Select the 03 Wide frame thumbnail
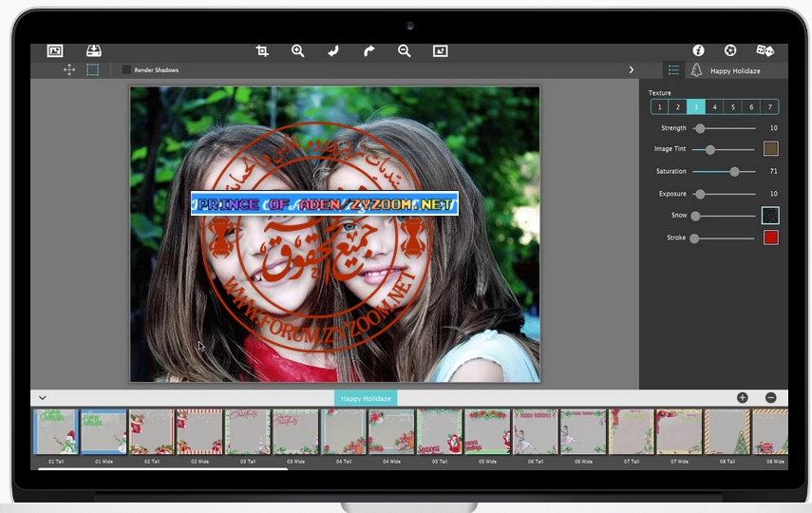812x513 pixels. pos(295,431)
